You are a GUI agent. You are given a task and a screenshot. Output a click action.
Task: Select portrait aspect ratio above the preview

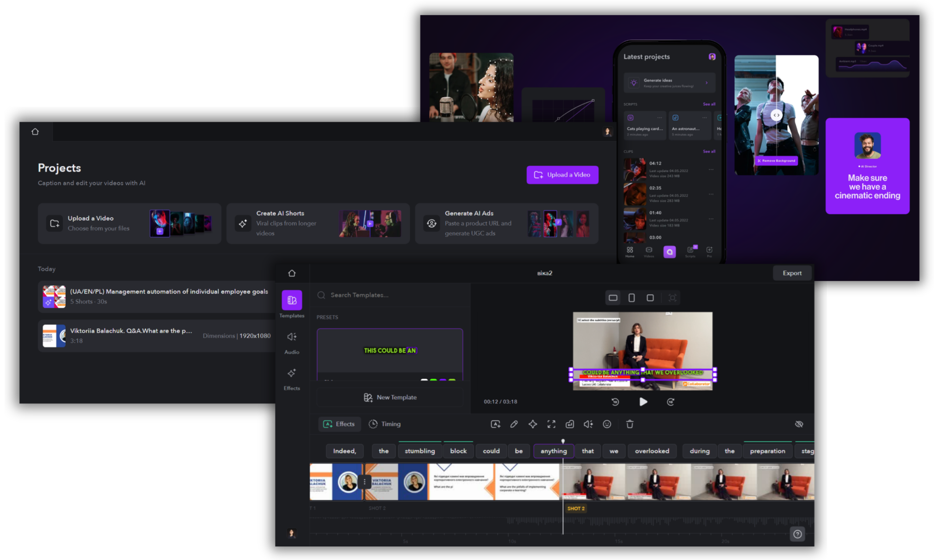(x=631, y=298)
